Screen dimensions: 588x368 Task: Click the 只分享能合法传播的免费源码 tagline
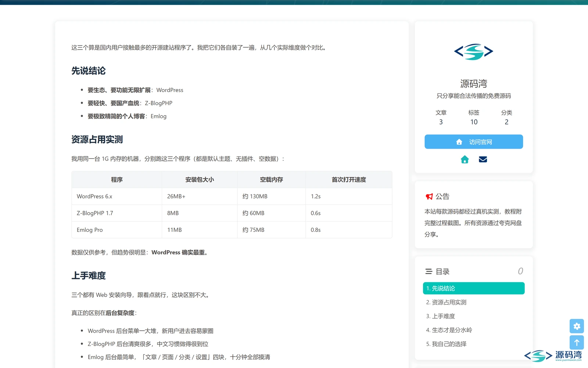point(474,96)
